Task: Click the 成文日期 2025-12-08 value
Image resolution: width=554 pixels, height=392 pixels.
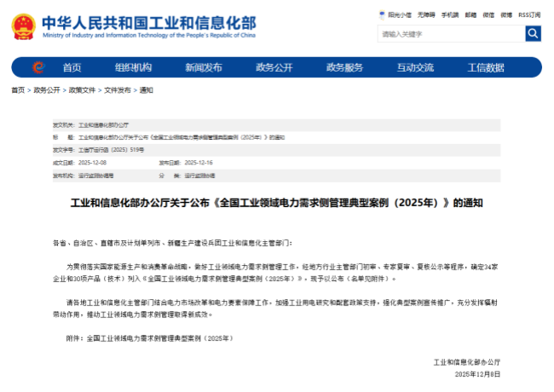Action: (92, 163)
